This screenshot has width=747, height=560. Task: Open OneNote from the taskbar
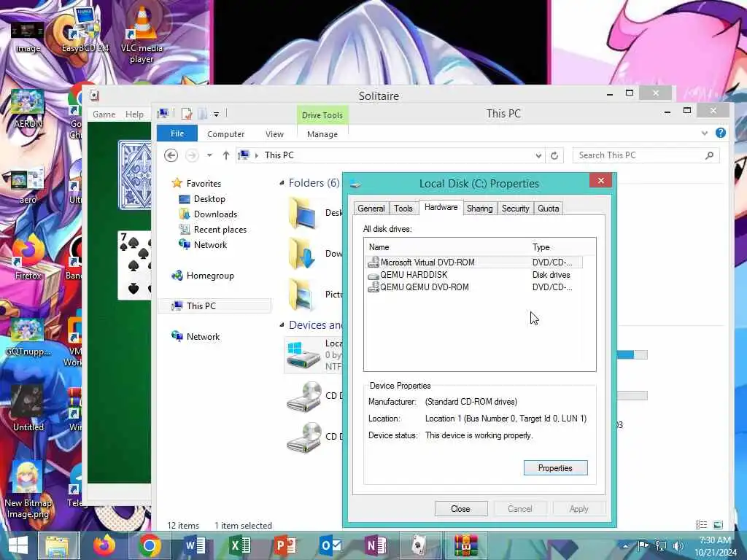(376, 545)
